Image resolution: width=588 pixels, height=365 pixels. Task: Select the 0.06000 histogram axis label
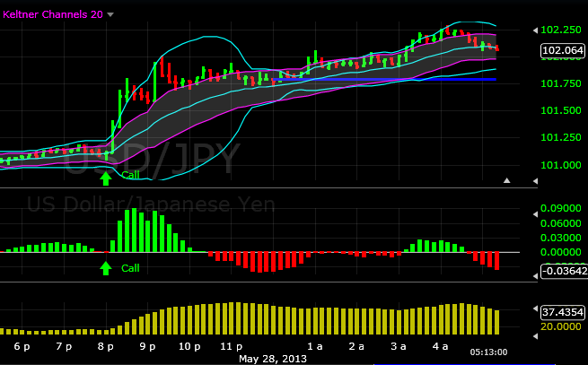(x=561, y=223)
